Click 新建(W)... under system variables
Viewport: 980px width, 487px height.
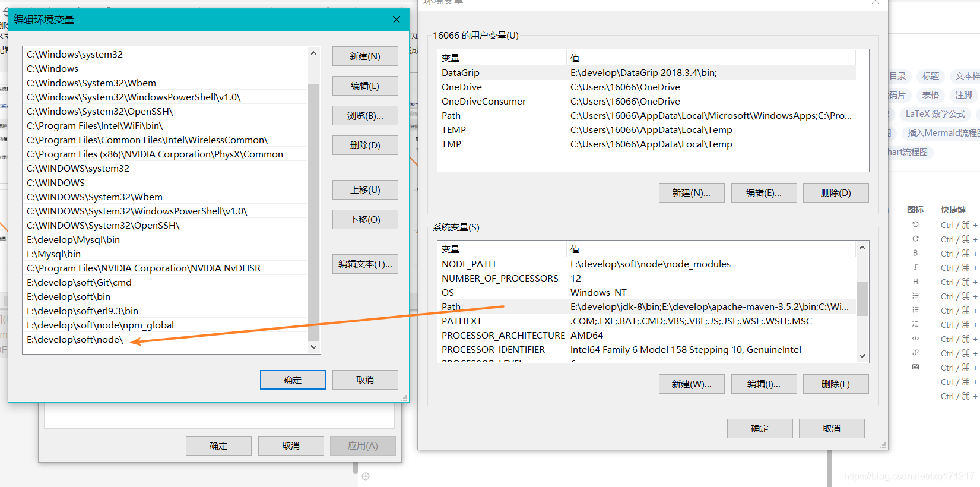click(692, 384)
